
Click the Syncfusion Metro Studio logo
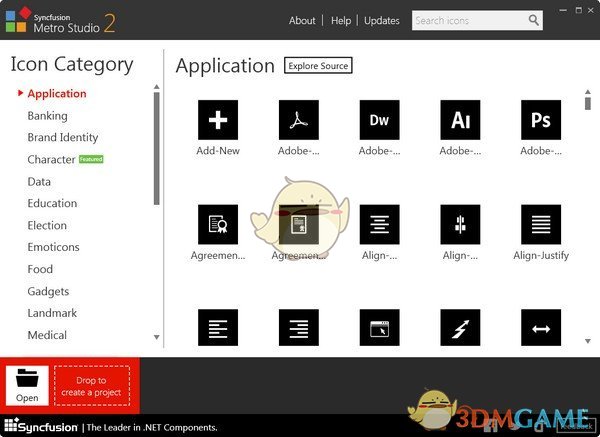click(60, 20)
